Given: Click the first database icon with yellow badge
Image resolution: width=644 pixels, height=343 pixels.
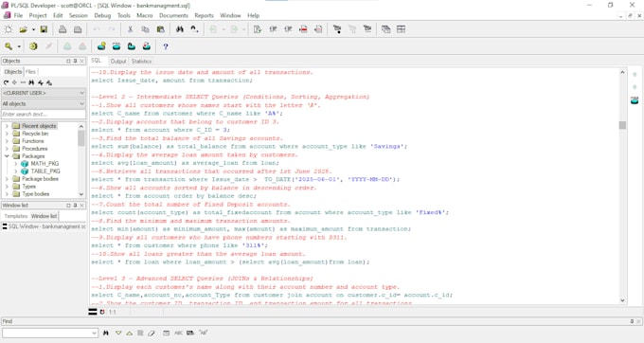Looking at the screenshot, I should 101,46.
